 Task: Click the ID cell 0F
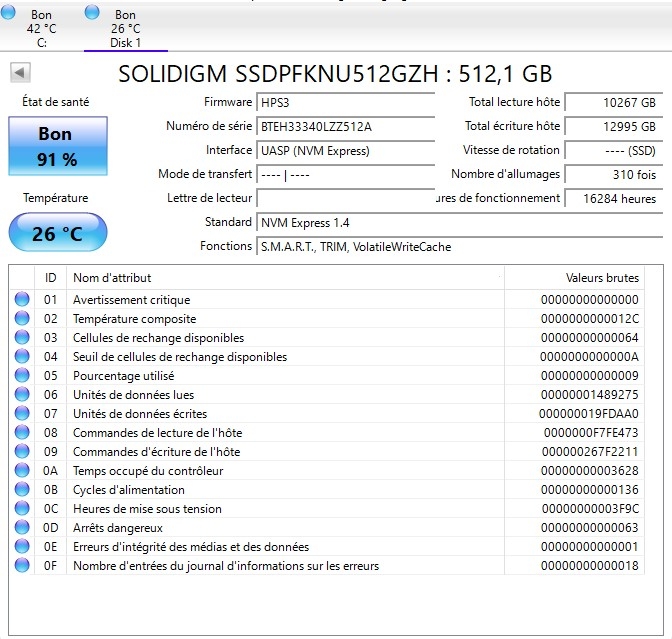50,566
